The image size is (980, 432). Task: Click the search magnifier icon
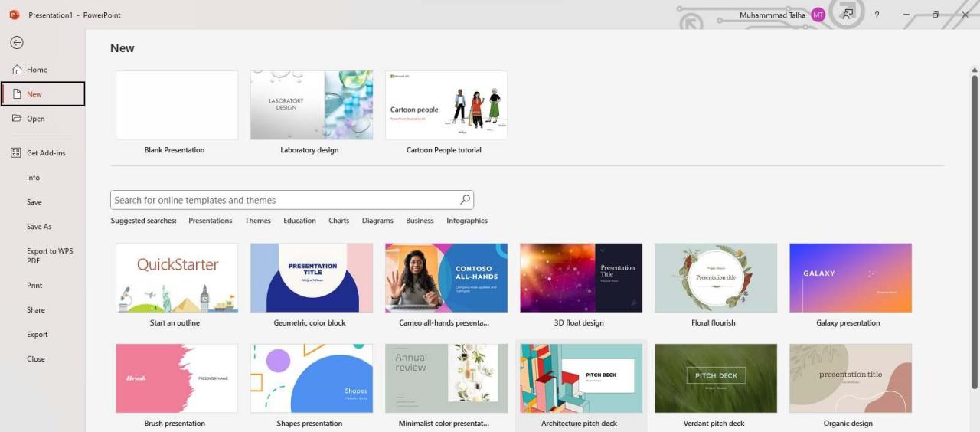pyautogui.click(x=465, y=200)
